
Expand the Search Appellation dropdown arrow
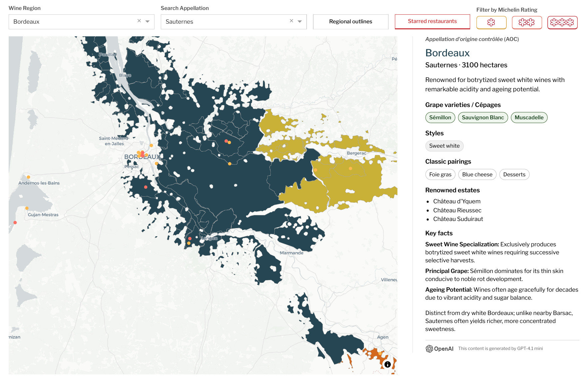(x=300, y=21)
